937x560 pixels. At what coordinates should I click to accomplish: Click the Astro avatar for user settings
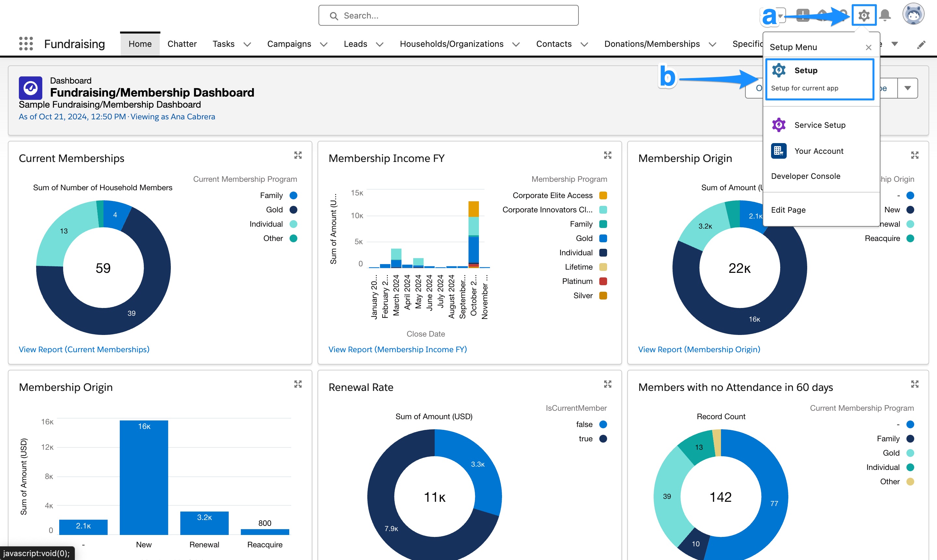click(914, 14)
